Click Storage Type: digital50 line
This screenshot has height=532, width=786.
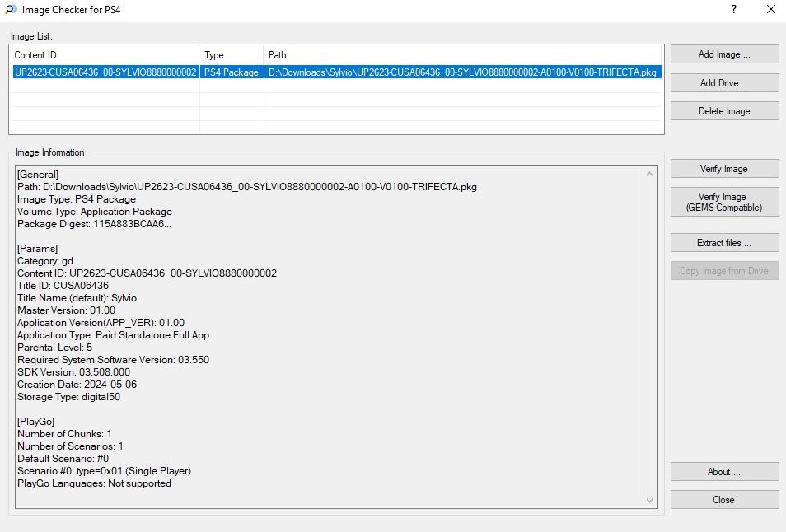coord(68,397)
